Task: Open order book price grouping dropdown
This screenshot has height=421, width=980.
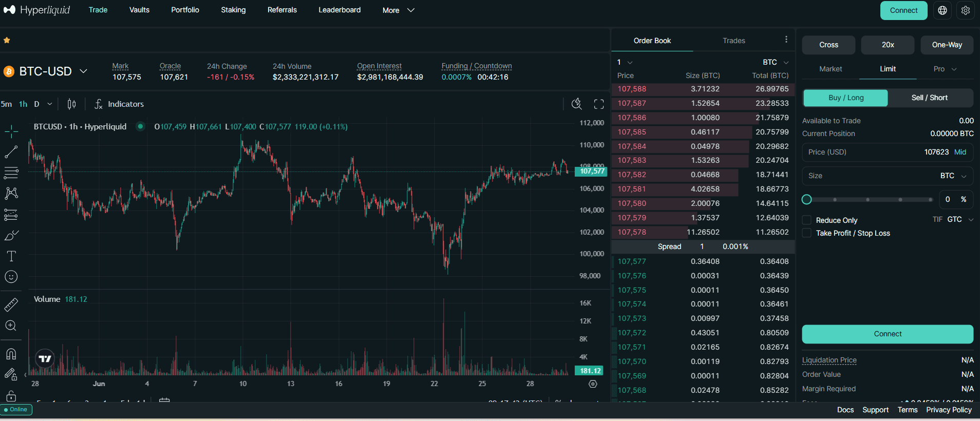Action: [x=625, y=62]
